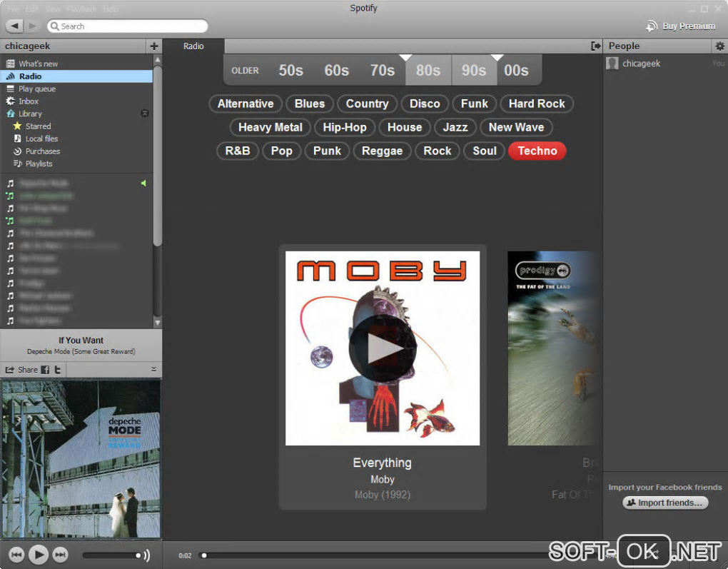Go forward with the right arrow button
The image size is (728, 569).
click(x=31, y=26)
